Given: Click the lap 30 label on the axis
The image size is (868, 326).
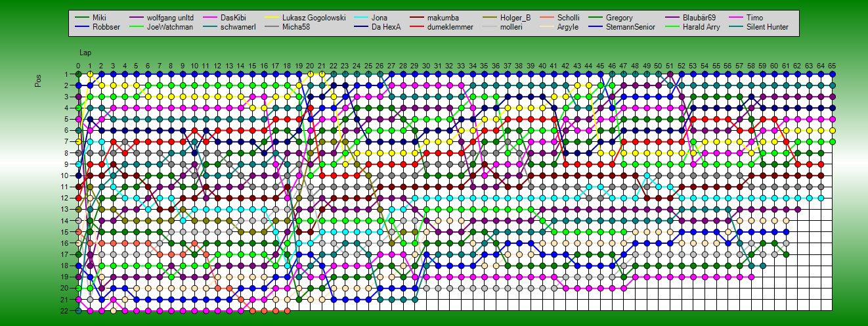Looking at the screenshot, I should click(426, 66).
